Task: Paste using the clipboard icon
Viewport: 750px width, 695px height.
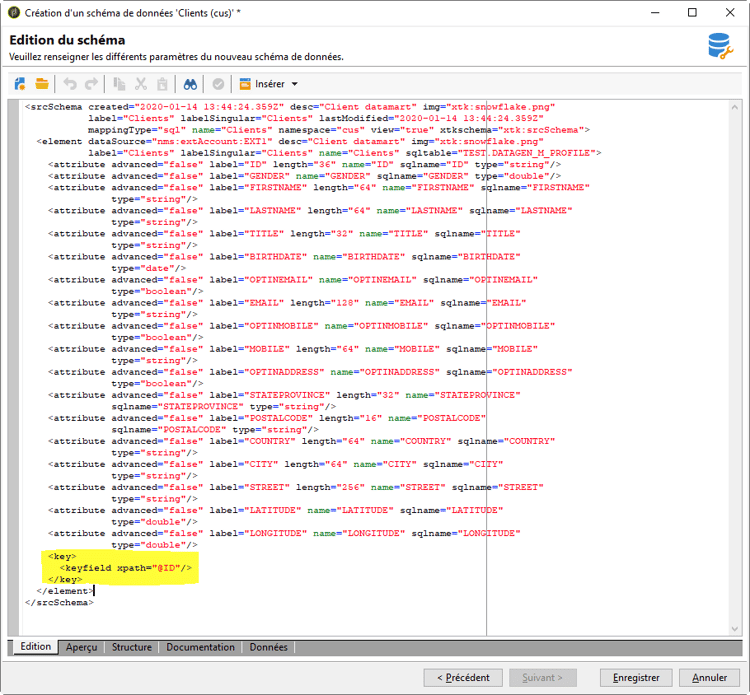Action: (x=163, y=84)
